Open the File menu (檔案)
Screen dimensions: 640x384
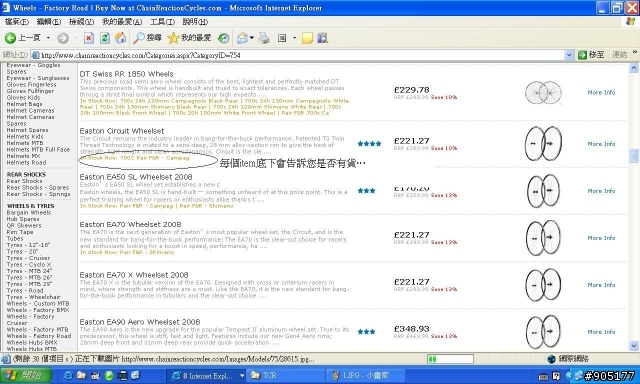click(x=17, y=22)
